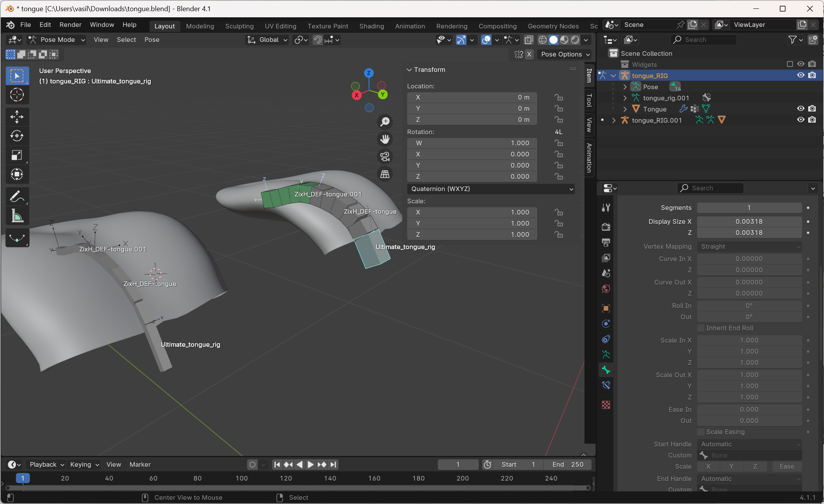Select solid viewport shading mode
824x504 pixels.
point(553,40)
